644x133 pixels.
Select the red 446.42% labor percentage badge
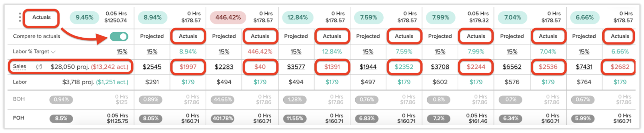pyautogui.click(x=228, y=17)
